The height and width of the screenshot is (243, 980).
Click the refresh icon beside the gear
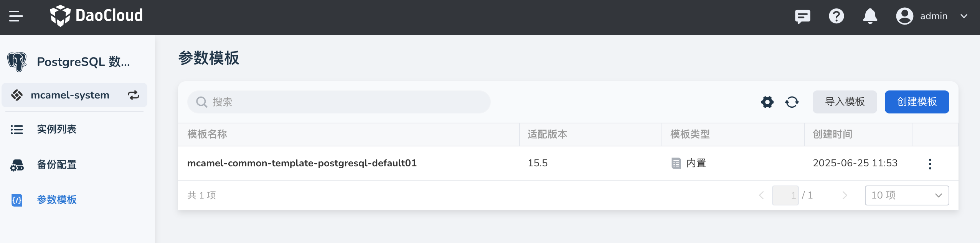(792, 102)
